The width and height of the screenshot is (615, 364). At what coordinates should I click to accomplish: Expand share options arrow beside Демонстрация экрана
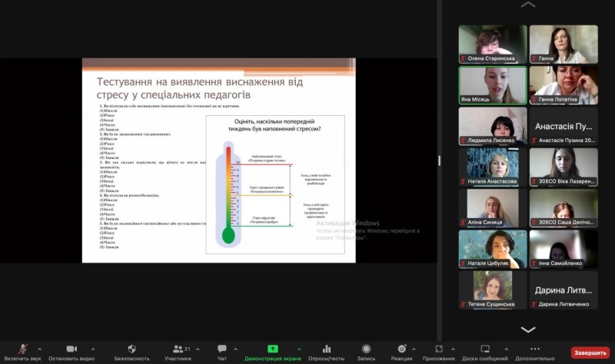pos(299,349)
